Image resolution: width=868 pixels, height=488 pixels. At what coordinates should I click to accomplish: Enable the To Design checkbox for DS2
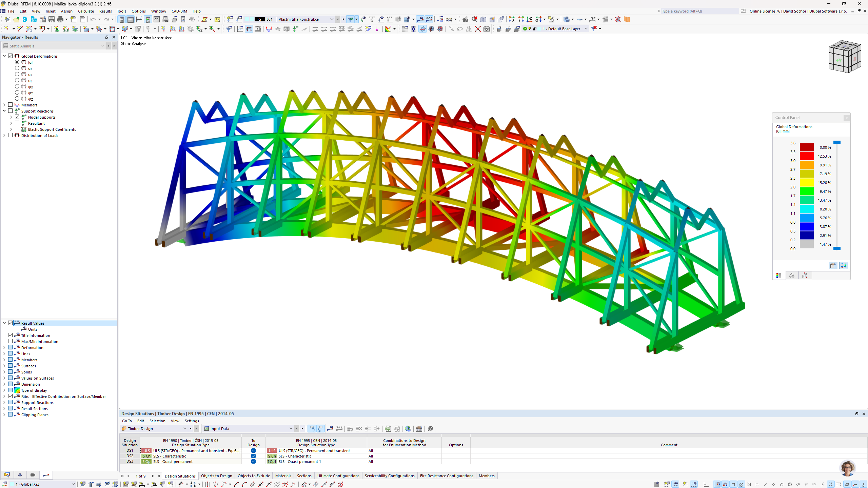coord(253,456)
